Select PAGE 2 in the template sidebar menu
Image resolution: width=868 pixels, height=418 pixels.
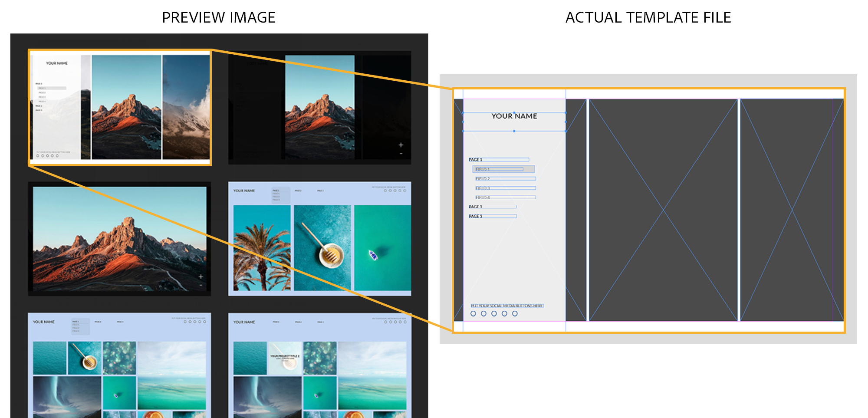[476, 207]
